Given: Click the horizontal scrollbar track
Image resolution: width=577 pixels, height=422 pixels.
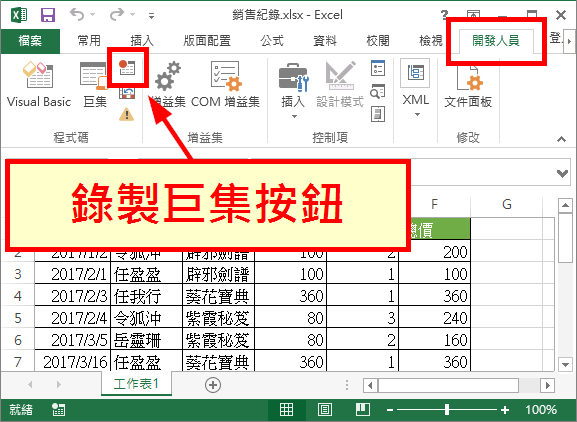Looking at the screenshot, I should pos(529,386).
